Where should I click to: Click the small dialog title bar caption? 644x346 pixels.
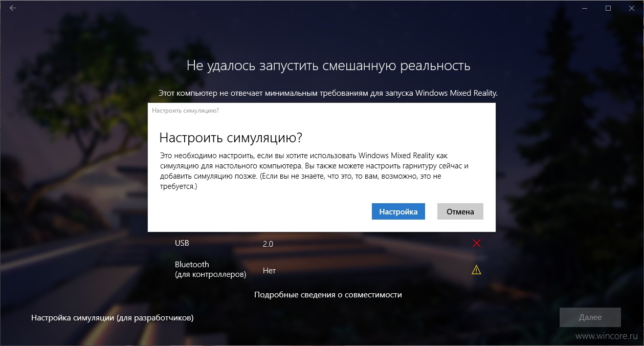(186, 110)
